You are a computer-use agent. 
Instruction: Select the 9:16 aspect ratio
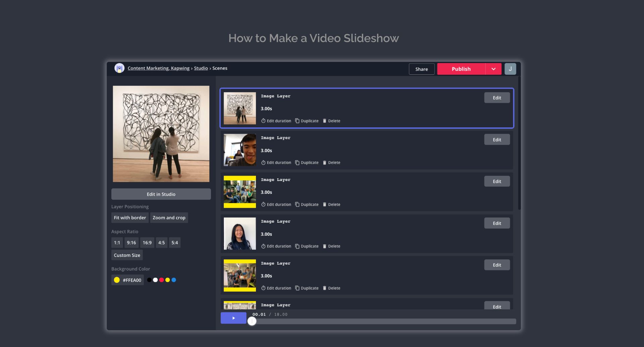(x=131, y=242)
